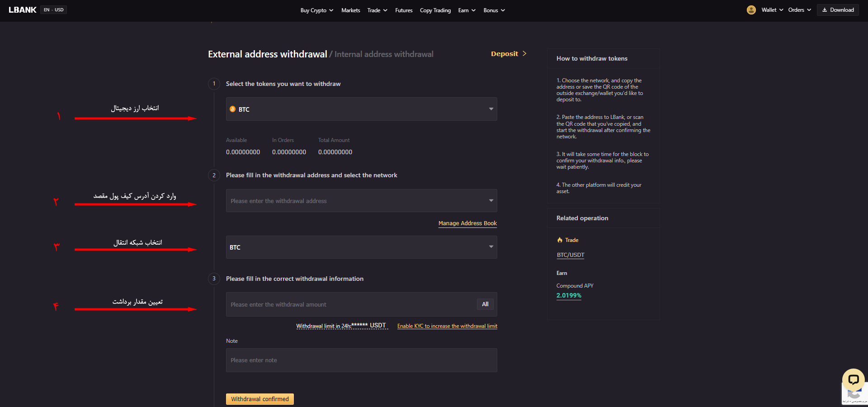Select External address withdrawal tab
The width and height of the screenshot is (868, 407).
[x=268, y=54]
